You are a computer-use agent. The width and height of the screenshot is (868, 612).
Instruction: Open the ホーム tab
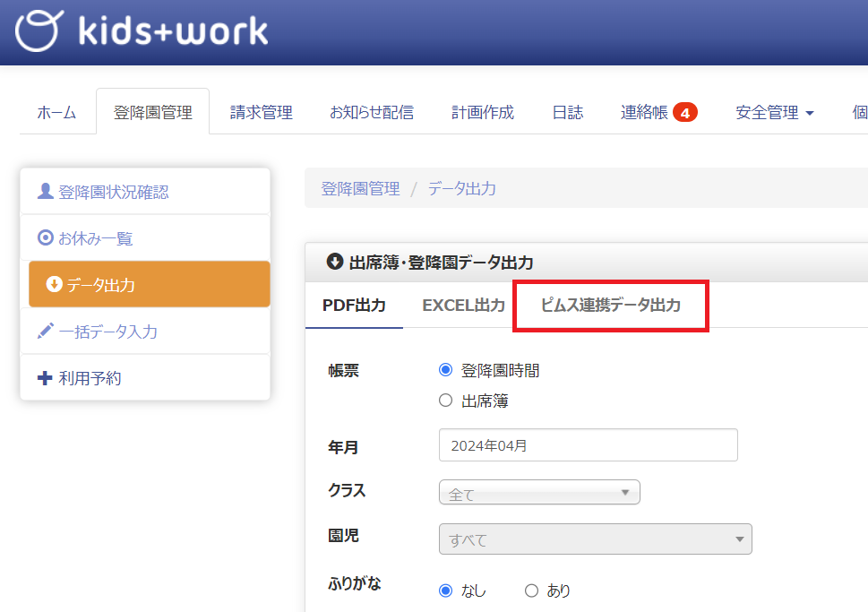coord(56,112)
